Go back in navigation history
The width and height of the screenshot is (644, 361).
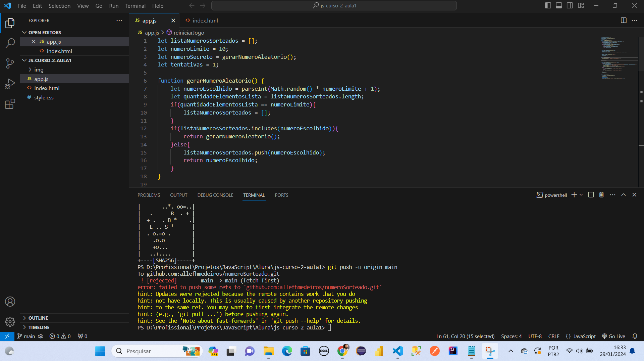[192, 5]
